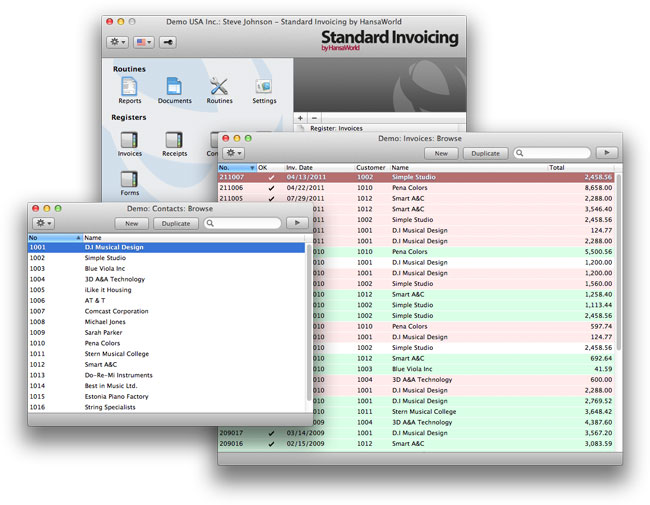The image size is (650, 505).
Task: Click the search field in Contacts window
Action: click(243, 223)
